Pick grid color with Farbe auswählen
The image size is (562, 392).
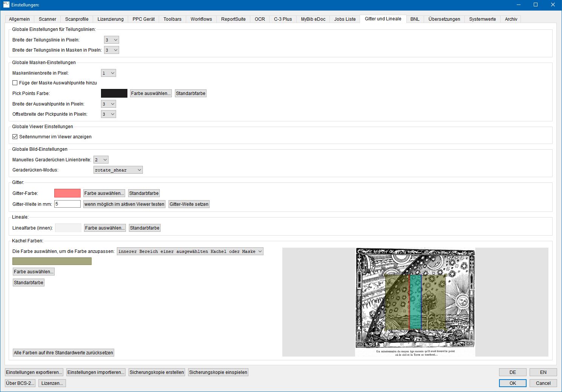click(104, 193)
